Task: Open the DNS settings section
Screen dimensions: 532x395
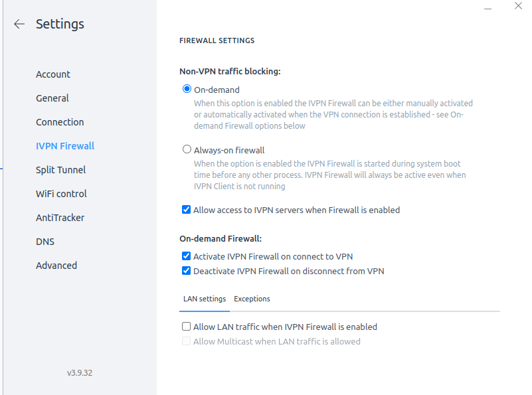Action: coord(45,242)
